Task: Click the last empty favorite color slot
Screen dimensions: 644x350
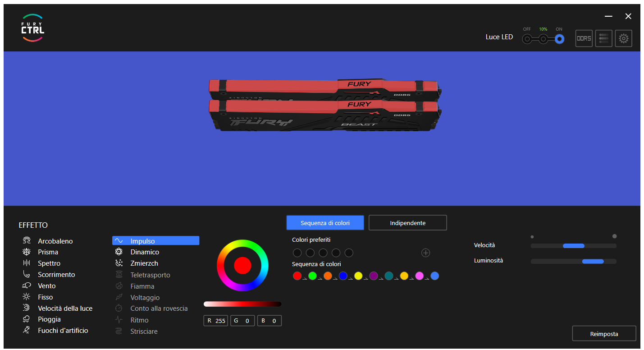Action: [349, 253]
